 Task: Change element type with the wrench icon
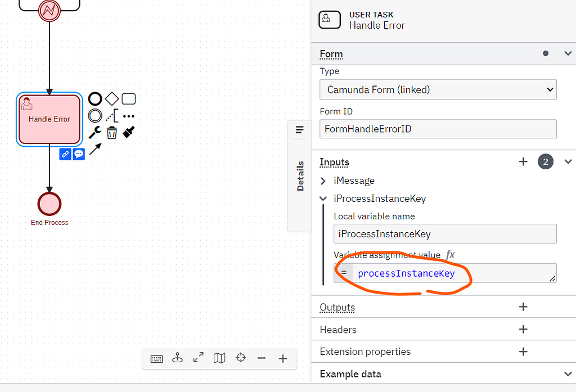point(95,132)
